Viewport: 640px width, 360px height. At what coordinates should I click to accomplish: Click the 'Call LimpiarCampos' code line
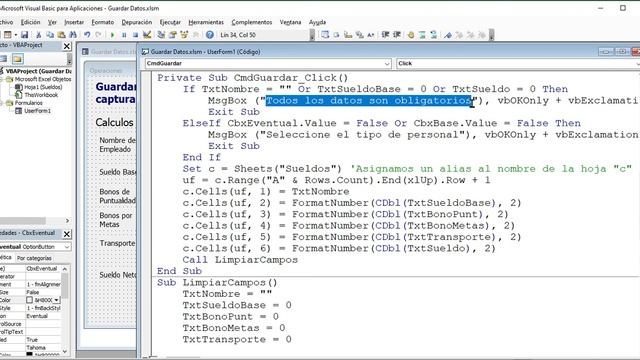[x=240, y=260]
